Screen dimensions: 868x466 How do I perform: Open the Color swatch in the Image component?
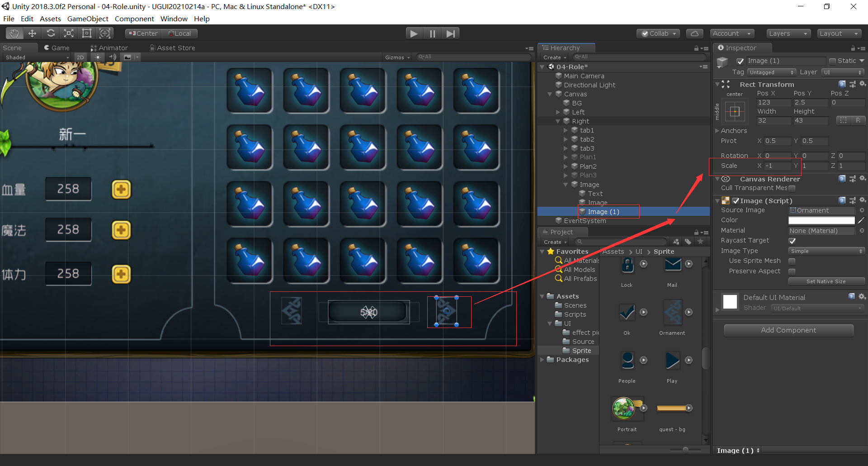click(821, 220)
